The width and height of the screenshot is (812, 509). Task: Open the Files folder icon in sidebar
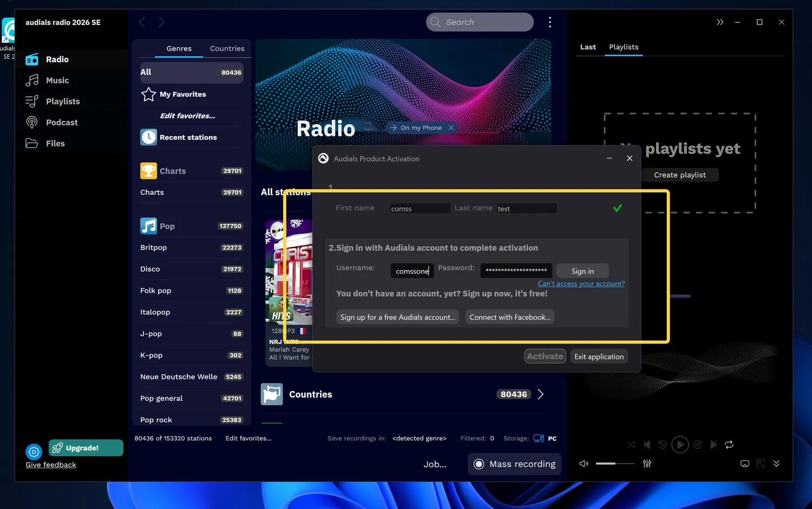click(32, 143)
